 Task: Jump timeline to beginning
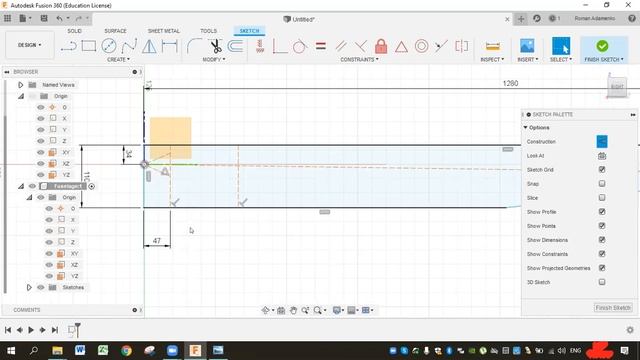(x=8, y=330)
